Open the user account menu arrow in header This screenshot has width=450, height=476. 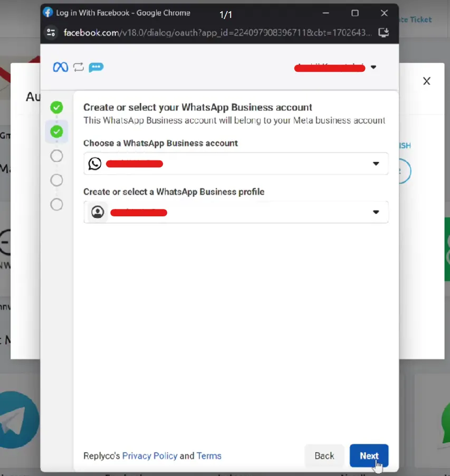point(373,67)
